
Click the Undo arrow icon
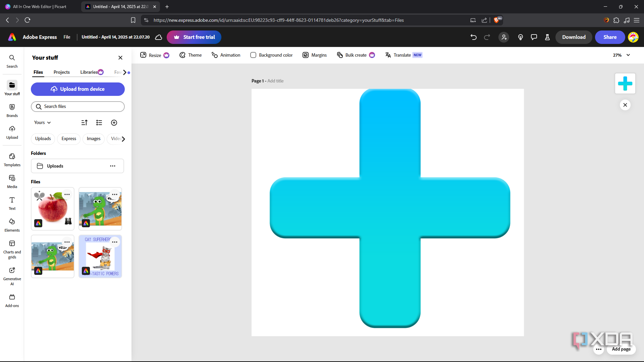pyautogui.click(x=474, y=37)
